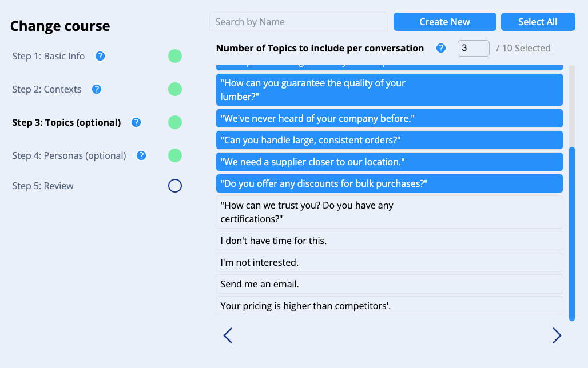Click the empty Step 5 Review status circle
This screenshot has height=368, width=588.
175,186
